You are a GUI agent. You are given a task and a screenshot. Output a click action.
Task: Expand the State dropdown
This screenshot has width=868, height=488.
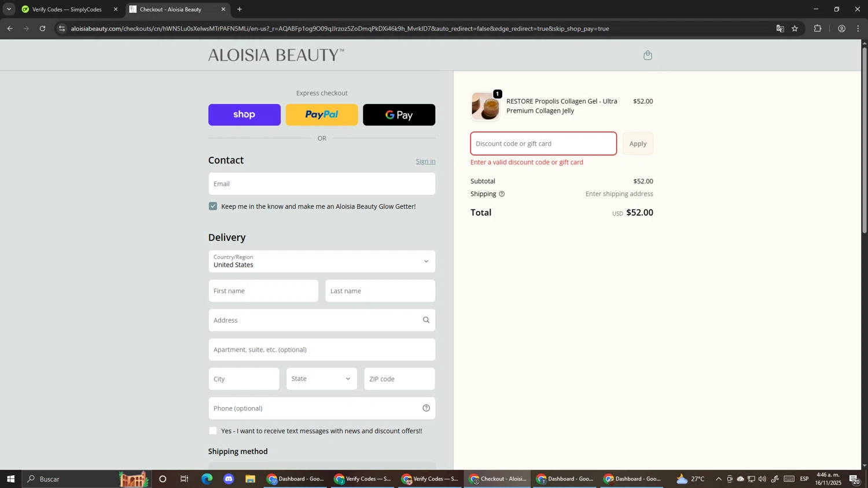322,379
